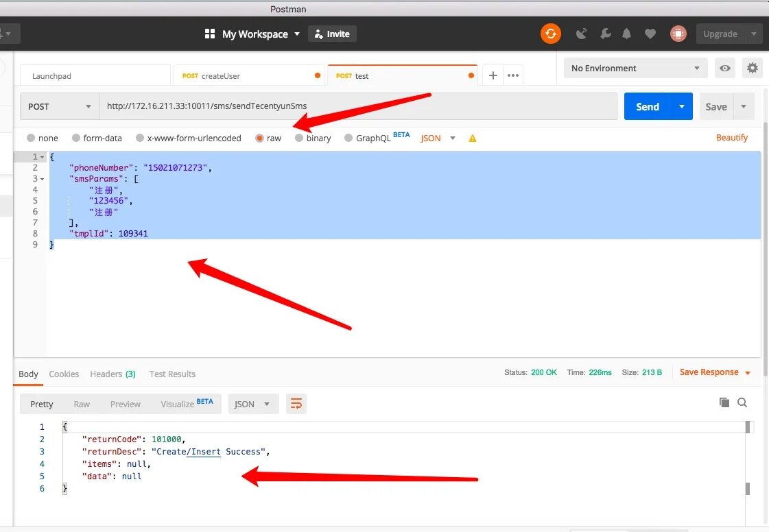Click the orange sync status icon
The image size is (769, 532).
click(x=551, y=34)
